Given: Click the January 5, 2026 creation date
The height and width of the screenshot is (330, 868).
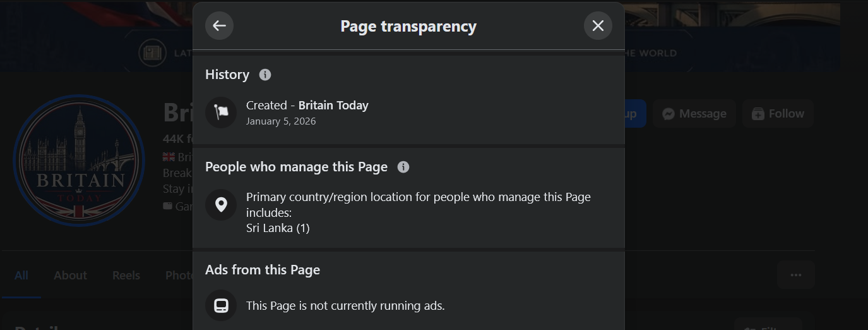Looking at the screenshot, I should pos(281,121).
